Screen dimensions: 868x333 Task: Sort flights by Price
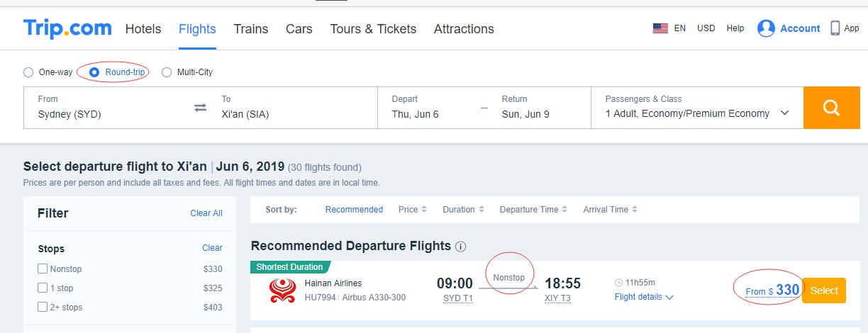tap(412, 210)
